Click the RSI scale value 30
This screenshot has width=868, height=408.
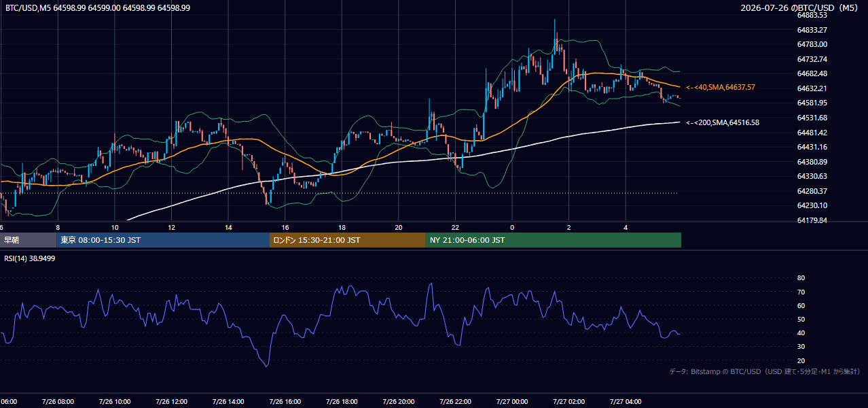pos(801,347)
